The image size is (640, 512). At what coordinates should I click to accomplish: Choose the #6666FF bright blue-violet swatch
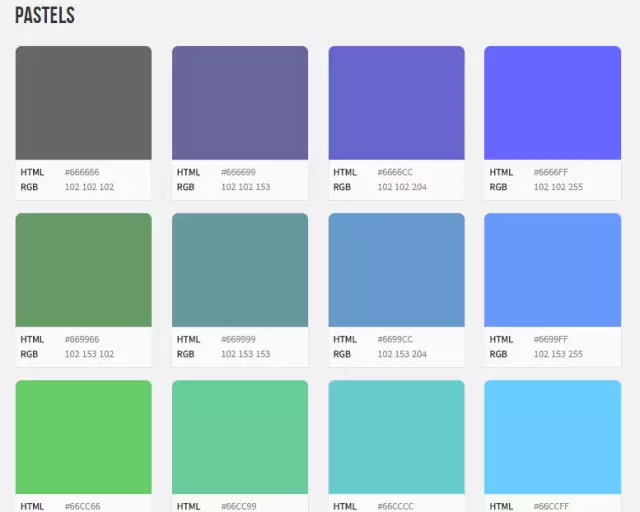552,103
